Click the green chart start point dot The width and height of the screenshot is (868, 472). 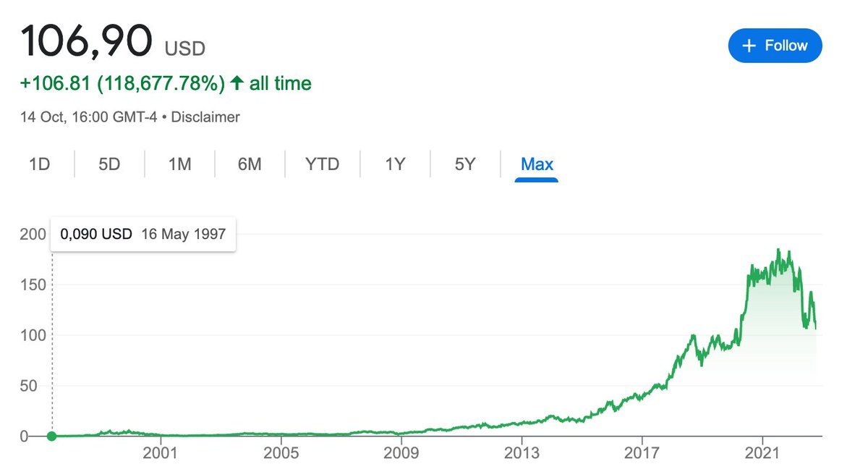pos(51,436)
